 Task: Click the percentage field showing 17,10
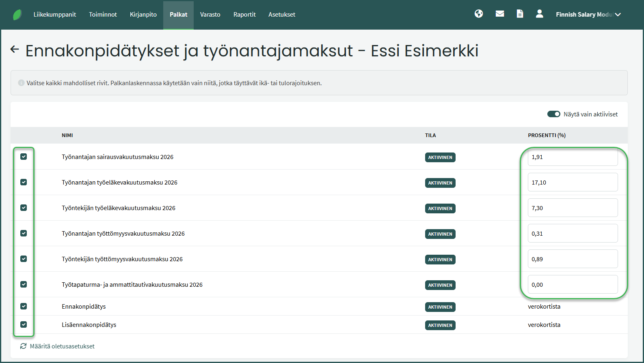573,183
